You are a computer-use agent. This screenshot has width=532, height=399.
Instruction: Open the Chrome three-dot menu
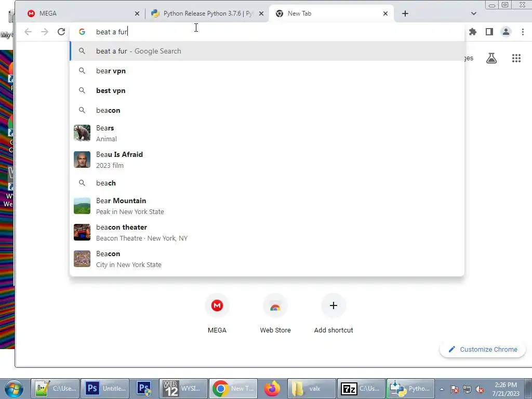[x=523, y=32]
